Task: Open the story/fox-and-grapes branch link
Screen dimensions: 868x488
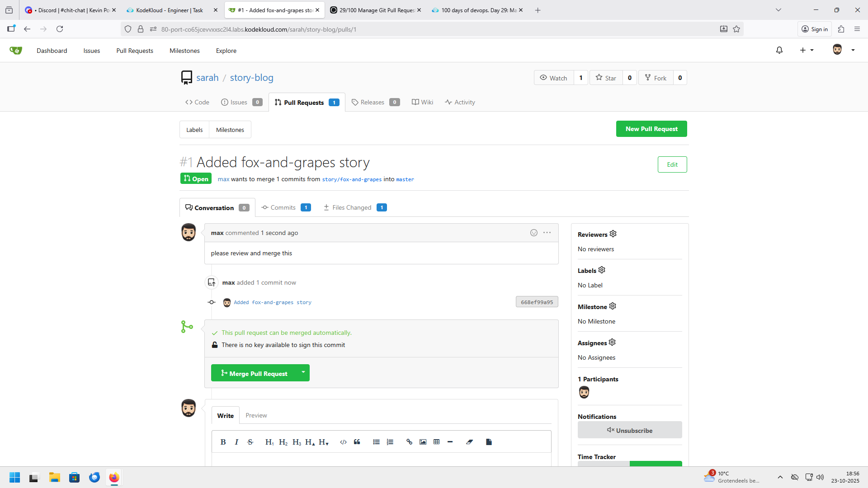Action: pyautogui.click(x=352, y=179)
